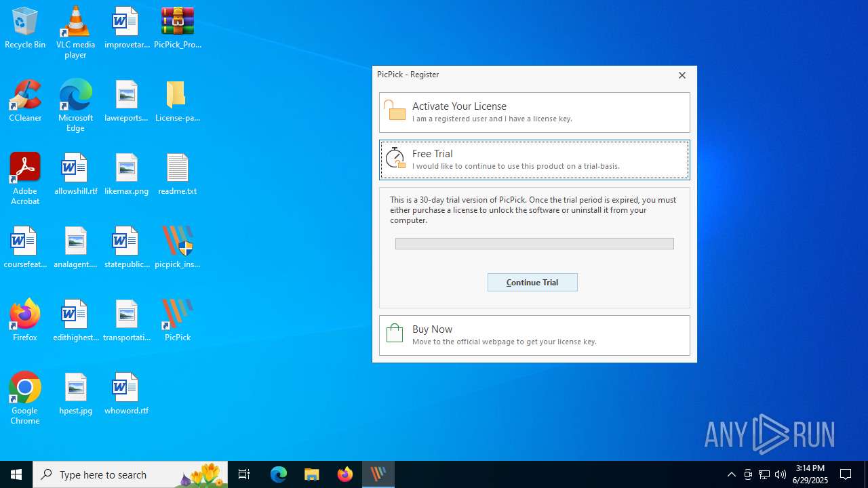Open the notification center
868x488 pixels.
846,474
